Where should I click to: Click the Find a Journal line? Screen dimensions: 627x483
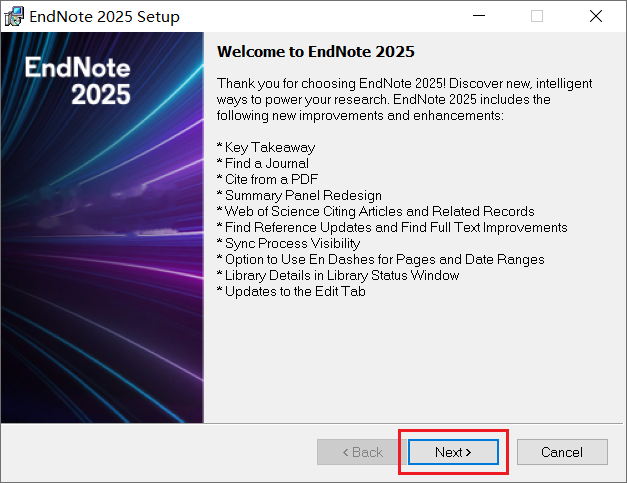263,163
